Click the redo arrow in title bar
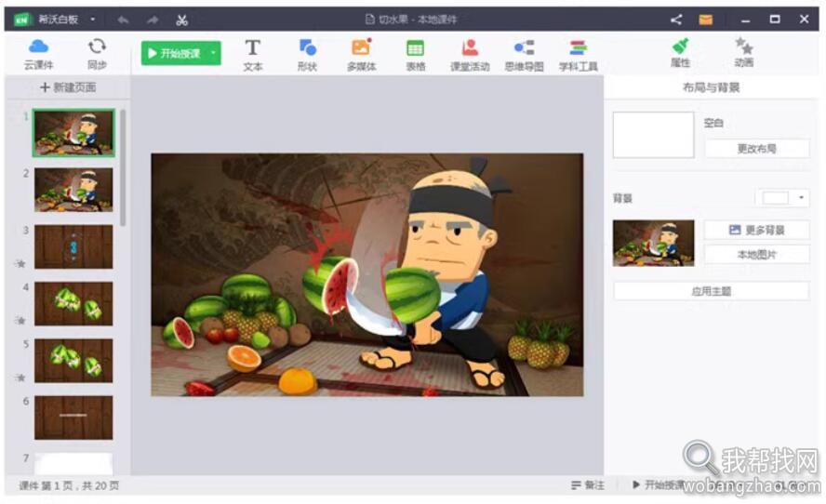826x504 pixels. [x=153, y=20]
